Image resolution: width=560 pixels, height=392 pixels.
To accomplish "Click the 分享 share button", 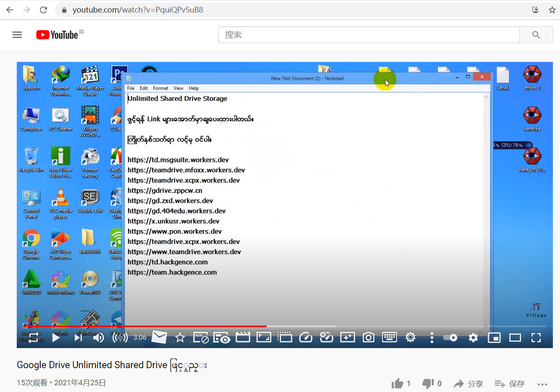I will (x=468, y=384).
